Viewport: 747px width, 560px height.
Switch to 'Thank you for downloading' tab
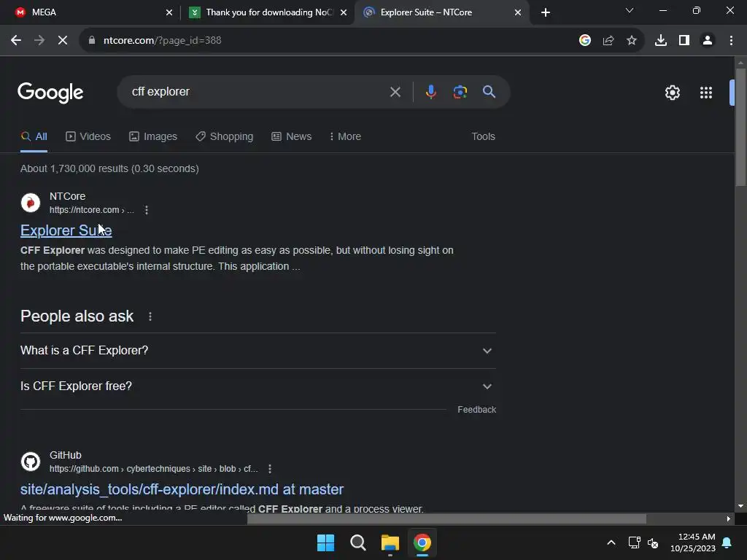(x=268, y=12)
